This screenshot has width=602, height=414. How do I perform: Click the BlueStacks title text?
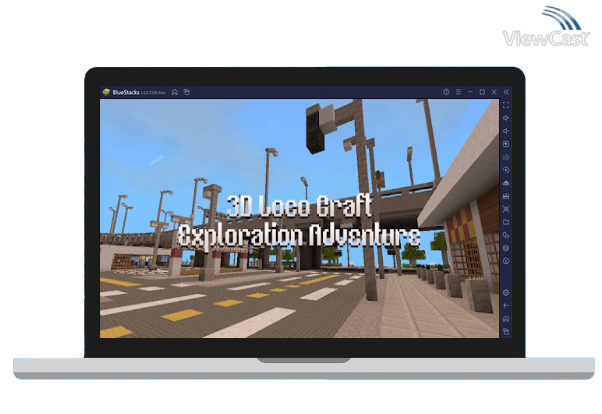(126, 92)
